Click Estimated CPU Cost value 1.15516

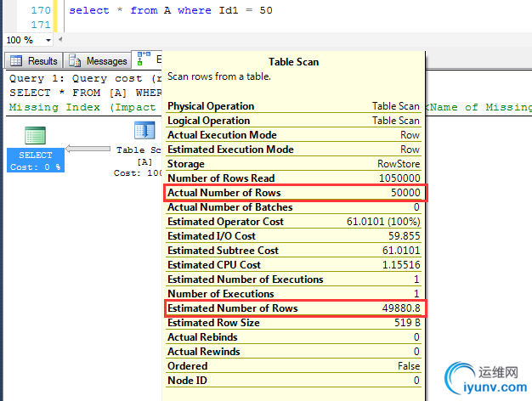[401, 264]
